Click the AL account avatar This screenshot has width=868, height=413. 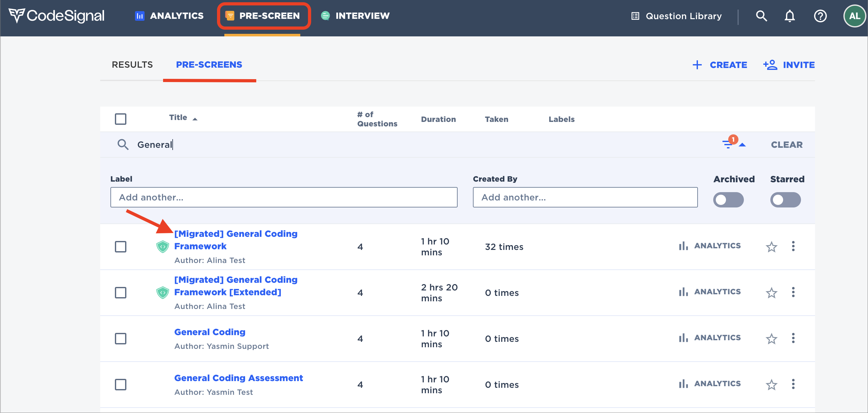[x=854, y=15]
